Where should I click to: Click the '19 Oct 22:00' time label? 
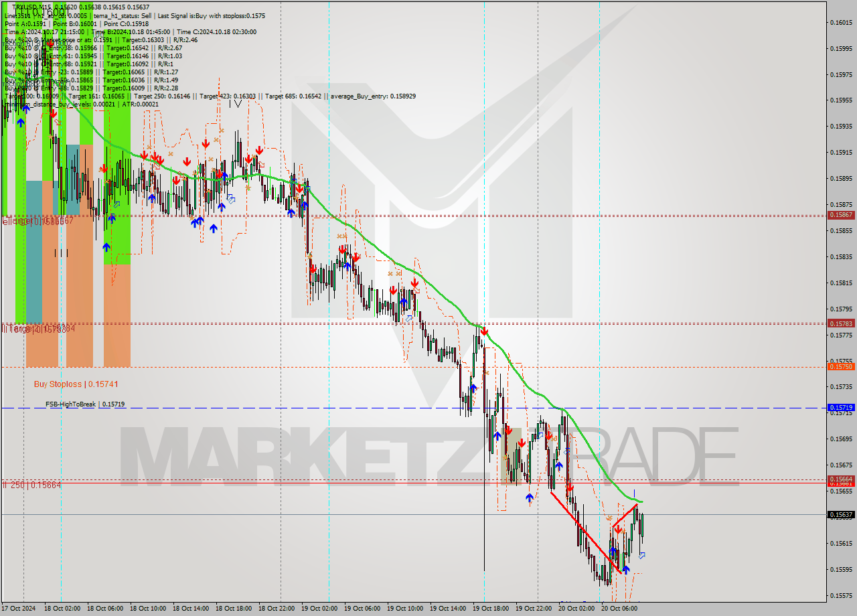pyautogui.click(x=534, y=609)
